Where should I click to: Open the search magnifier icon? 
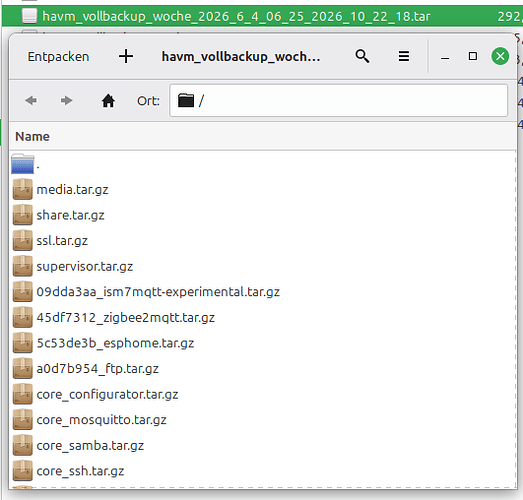coord(362,56)
